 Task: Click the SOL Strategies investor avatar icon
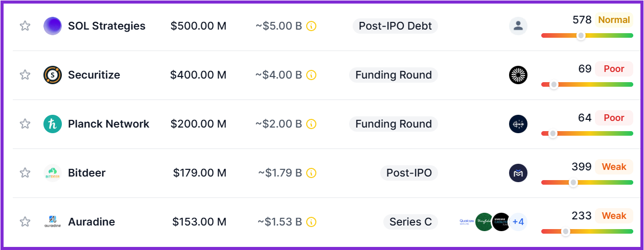(x=518, y=26)
